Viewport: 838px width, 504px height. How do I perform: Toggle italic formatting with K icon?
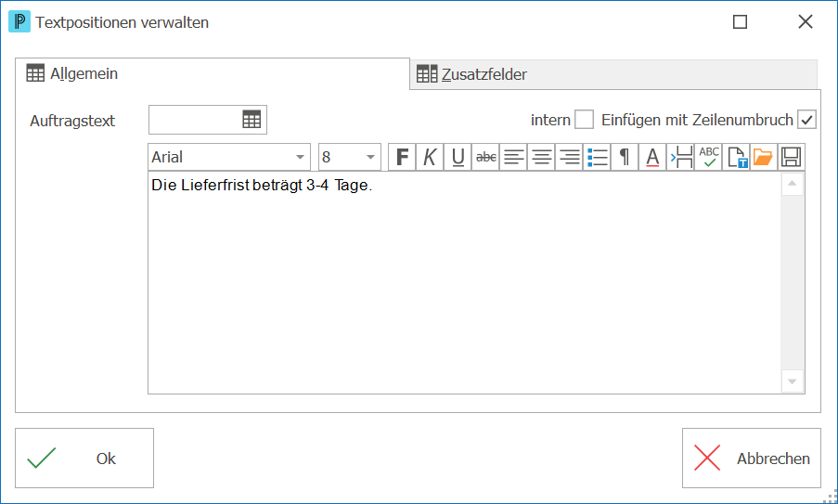coord(430,157)
